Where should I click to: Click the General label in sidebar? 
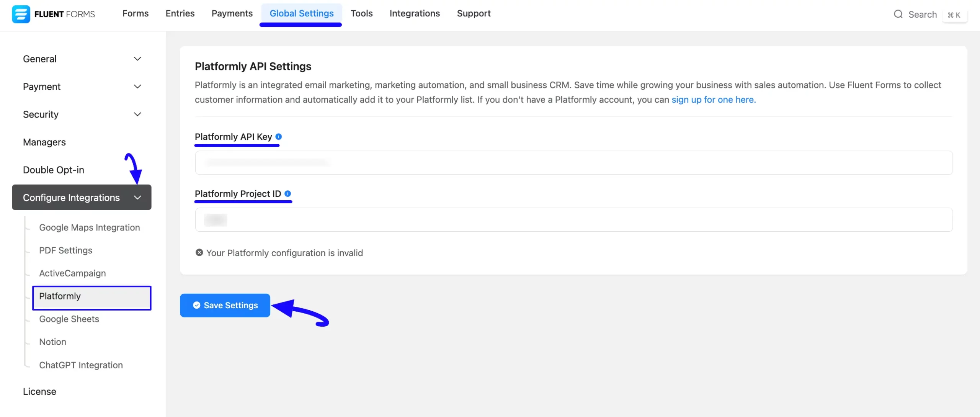[x=40, y=59]
